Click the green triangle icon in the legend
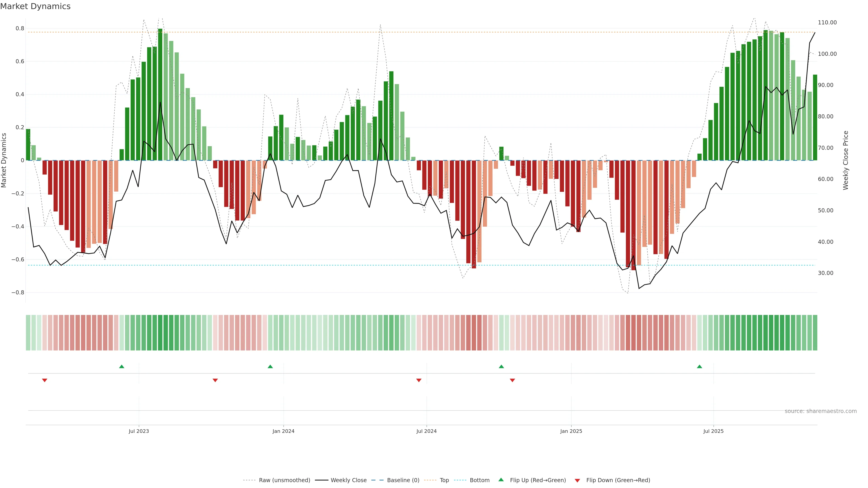868x488 pixels. coord(501,480)
